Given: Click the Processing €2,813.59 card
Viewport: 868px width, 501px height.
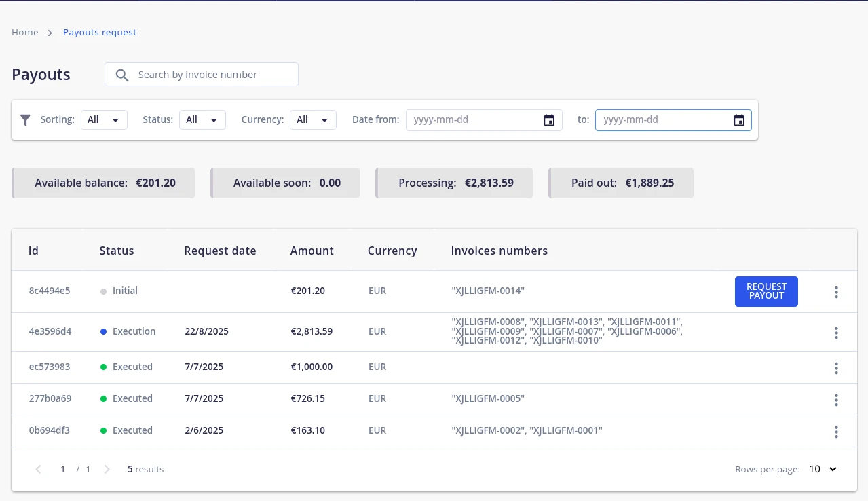Looking at the screenshot, I should coord(454,183).
